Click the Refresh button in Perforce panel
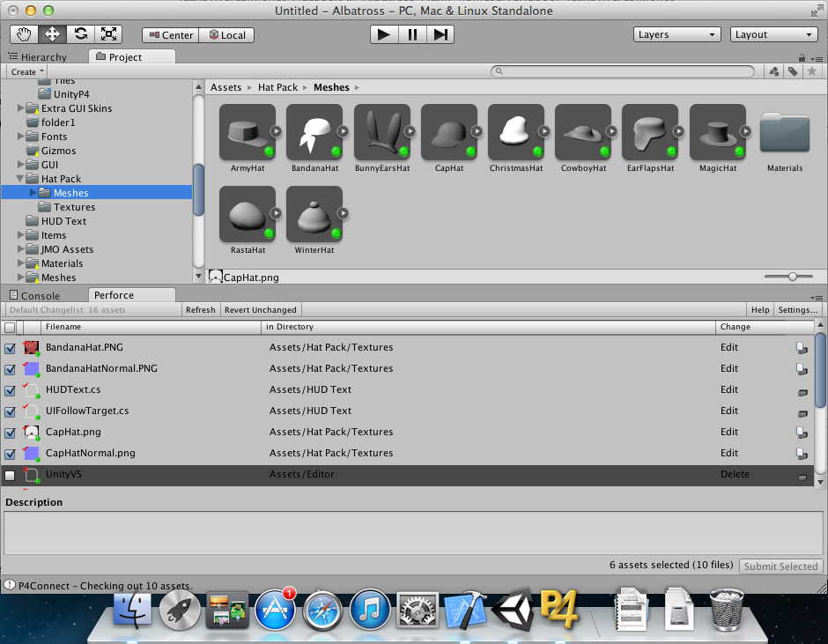 tap(200, 309)
